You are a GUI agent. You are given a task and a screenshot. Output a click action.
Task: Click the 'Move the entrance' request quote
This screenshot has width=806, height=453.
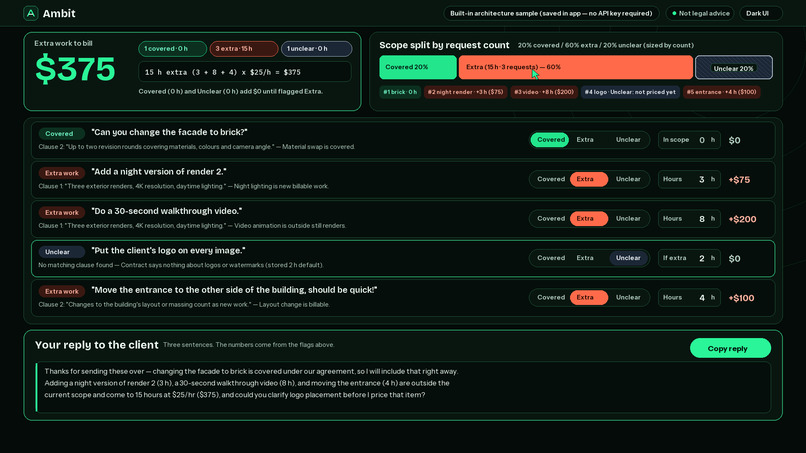click(234, 290)
